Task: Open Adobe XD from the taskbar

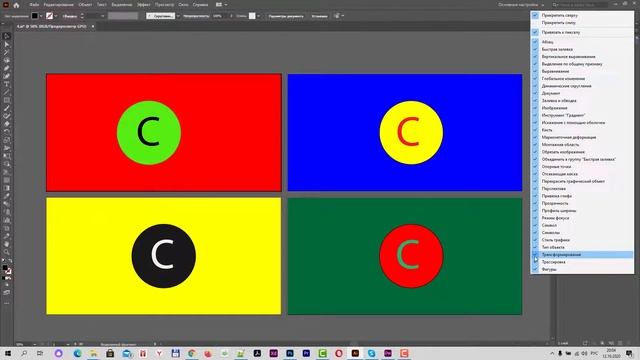Action: click(x=273, y=353)
